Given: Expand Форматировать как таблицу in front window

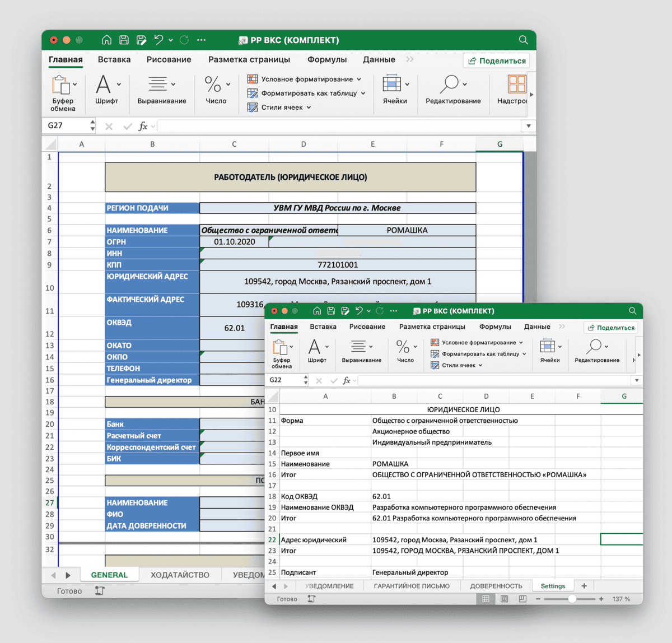Looking at the screenshot, I should 479,354.
